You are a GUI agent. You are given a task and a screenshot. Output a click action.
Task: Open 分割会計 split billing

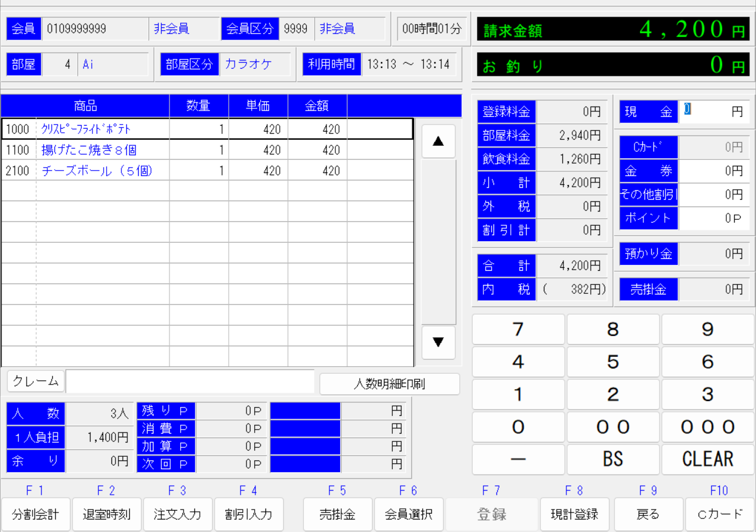[x=36, y=514]
